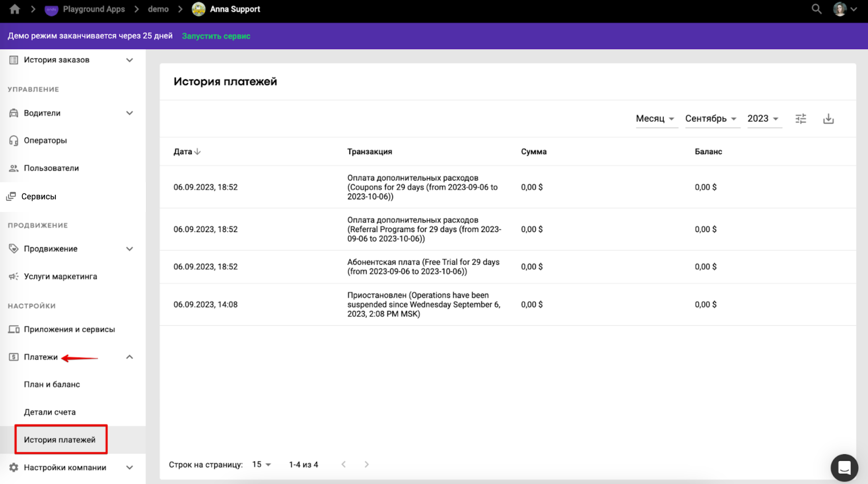This screenshot has width=868, height=484.
Task: Download payment history via download icon
Action: [x=828, y=119]
